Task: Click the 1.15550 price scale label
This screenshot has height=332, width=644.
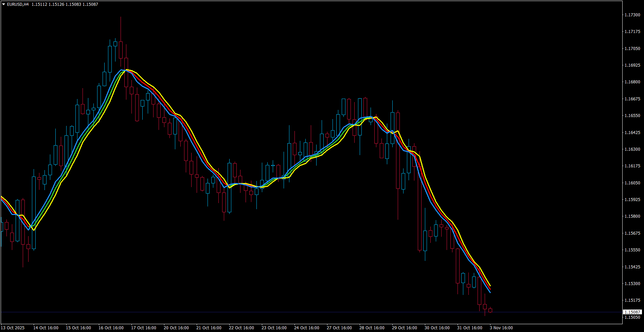Action: [x=632, y=250]
